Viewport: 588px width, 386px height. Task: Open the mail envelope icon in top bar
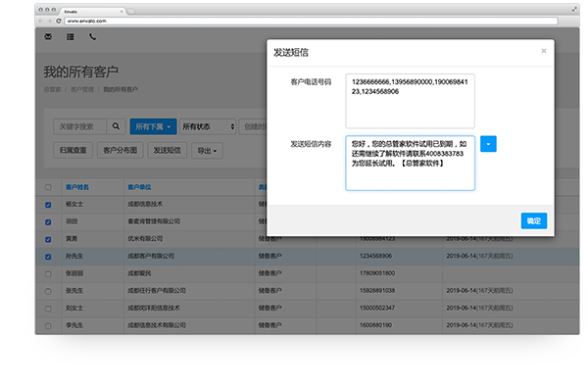(x=48, y=36)
